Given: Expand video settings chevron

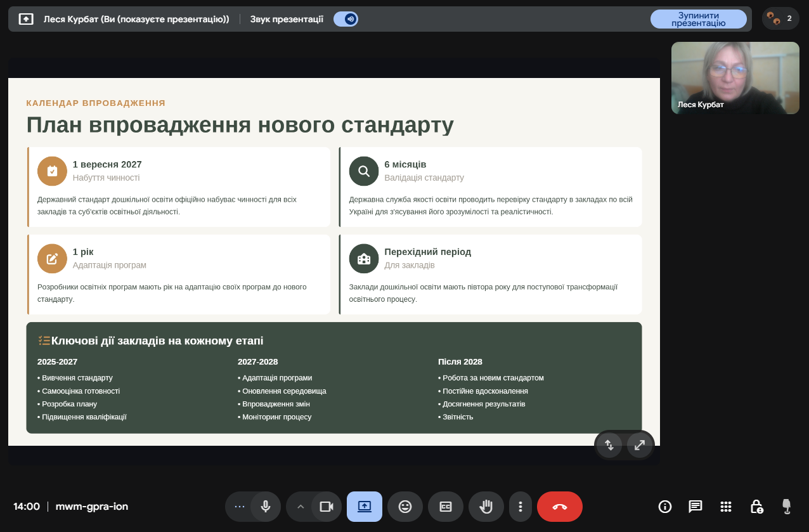Looking at the screenshot, I should (301, 507).
